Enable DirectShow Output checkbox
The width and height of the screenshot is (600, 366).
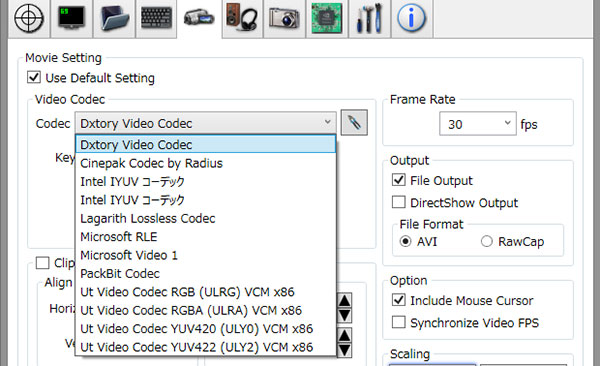pos(399,202)
